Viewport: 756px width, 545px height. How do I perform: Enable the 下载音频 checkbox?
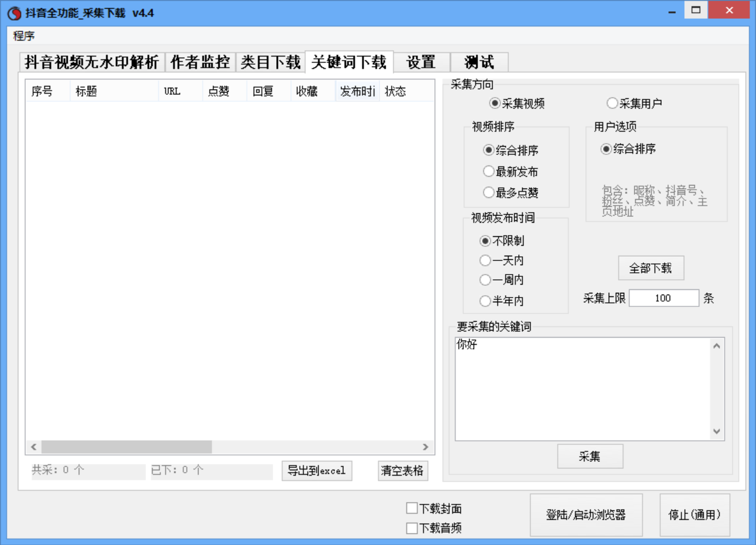pos(435,529)
